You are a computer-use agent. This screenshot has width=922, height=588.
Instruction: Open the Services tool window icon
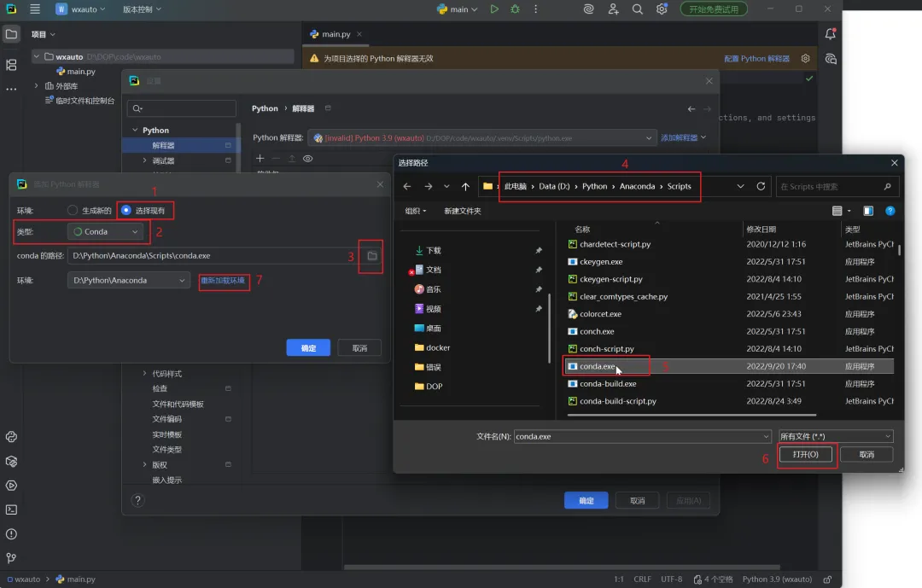click(x=11, y=486)
